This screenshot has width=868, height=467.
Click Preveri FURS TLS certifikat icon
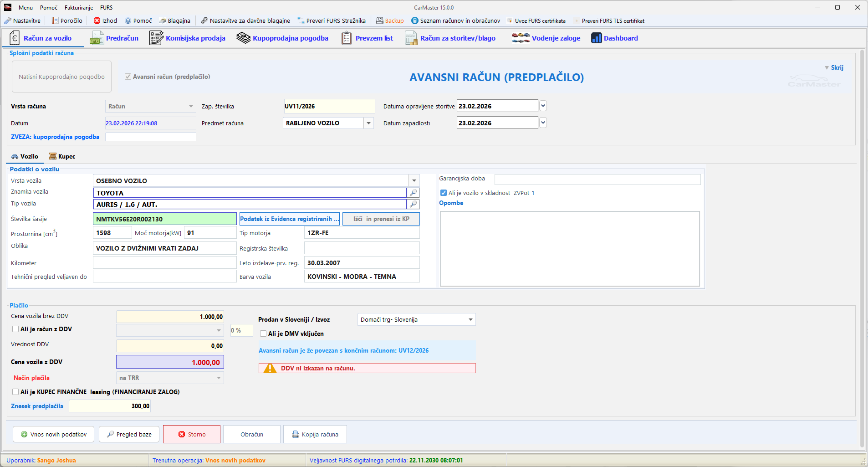(x=577, y=21)
